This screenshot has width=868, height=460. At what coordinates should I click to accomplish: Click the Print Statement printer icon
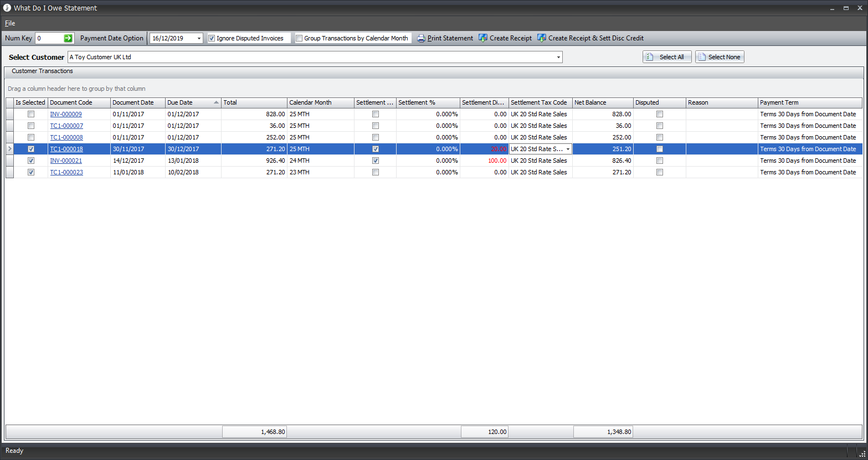(x=421, y=38)
